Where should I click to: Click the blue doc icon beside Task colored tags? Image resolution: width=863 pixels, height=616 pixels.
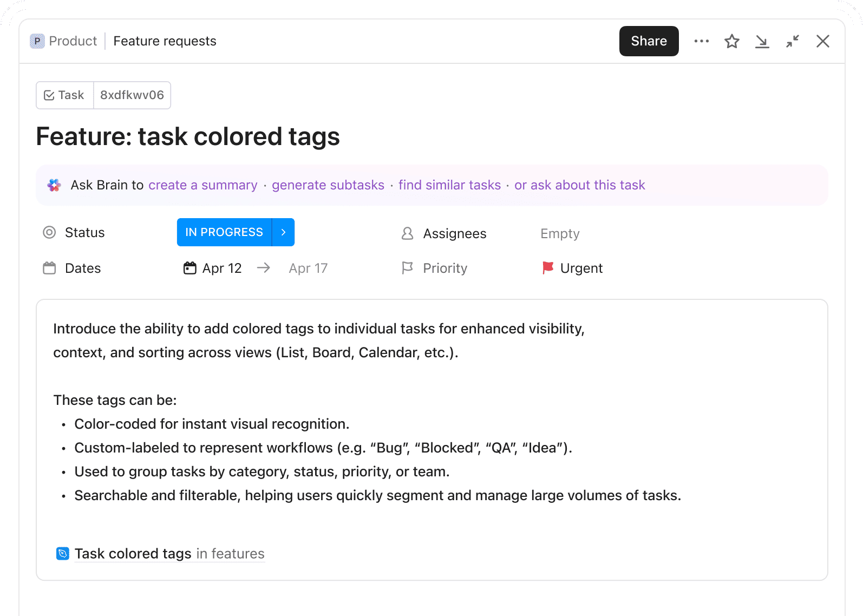coord(63,554)
